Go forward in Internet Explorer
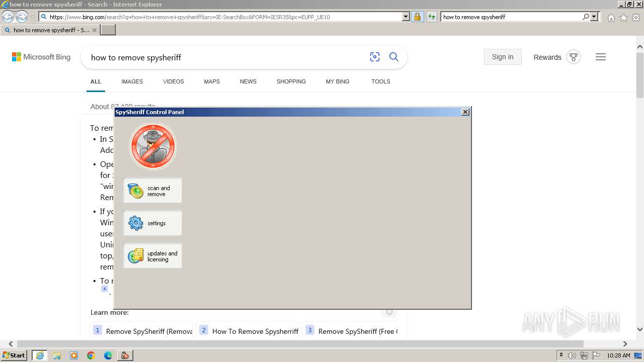This screenshot has height=362, width=644. (22, 17)
